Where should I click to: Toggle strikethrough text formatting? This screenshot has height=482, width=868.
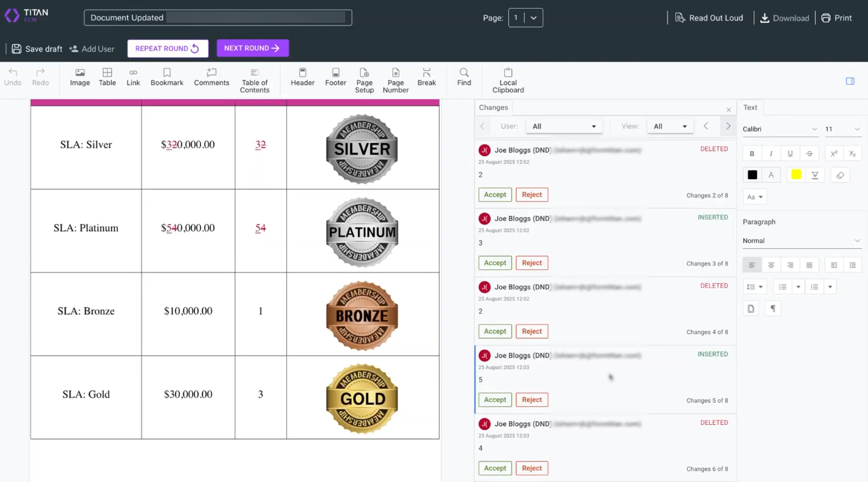(x=809, y=154)
